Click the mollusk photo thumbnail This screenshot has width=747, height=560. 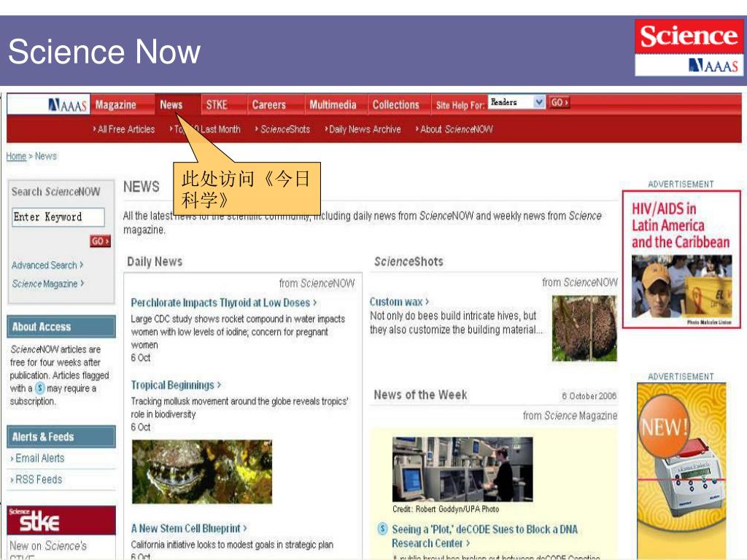[202, 472]
